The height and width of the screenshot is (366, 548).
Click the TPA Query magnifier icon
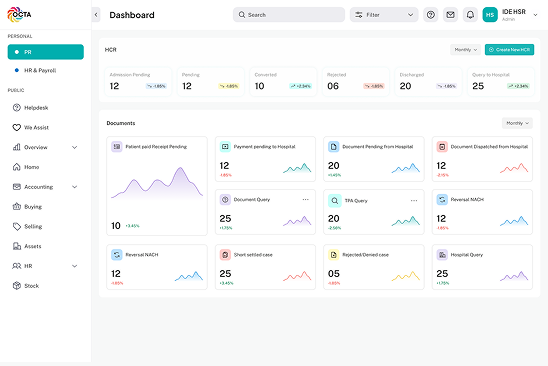tap(334, 201)
